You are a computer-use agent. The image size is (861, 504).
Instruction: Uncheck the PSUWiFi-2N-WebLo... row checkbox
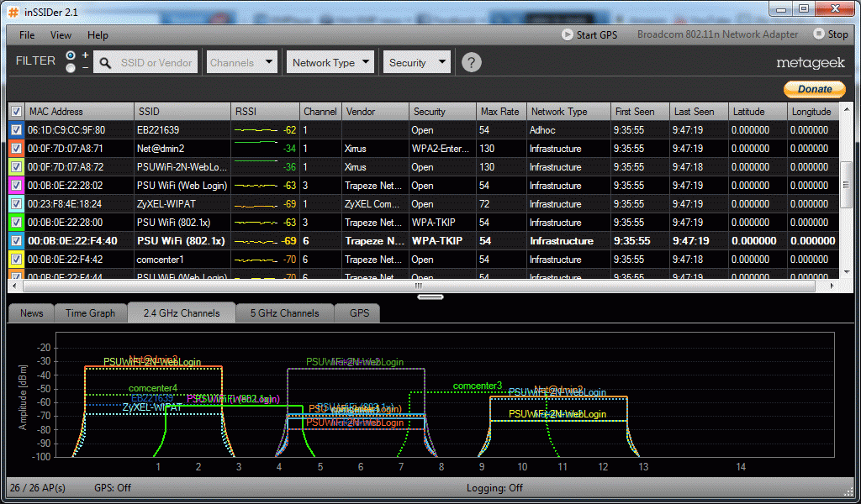17,166
